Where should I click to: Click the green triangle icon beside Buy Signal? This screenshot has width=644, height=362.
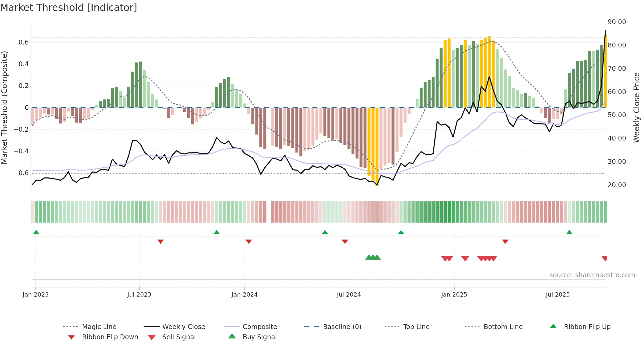(x=232, y=336)
